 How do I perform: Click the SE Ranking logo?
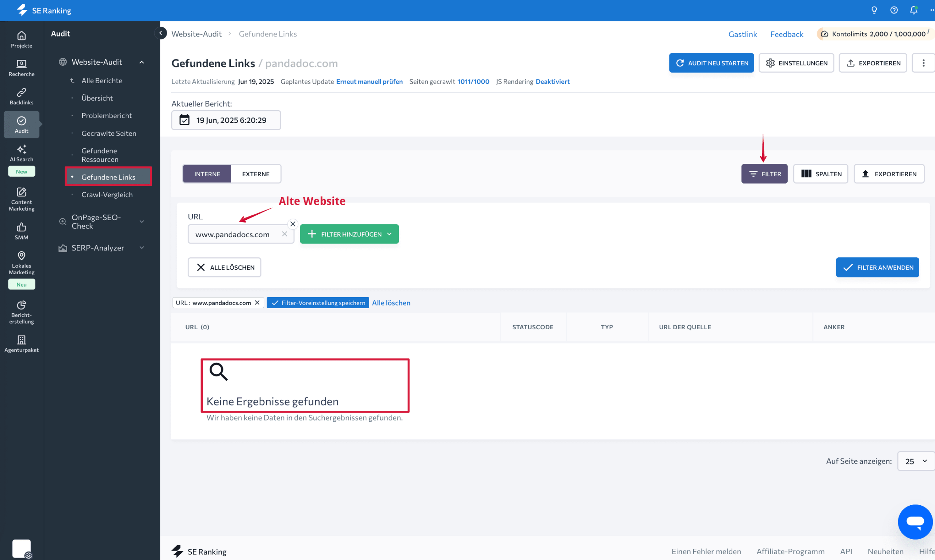point(44,10)
